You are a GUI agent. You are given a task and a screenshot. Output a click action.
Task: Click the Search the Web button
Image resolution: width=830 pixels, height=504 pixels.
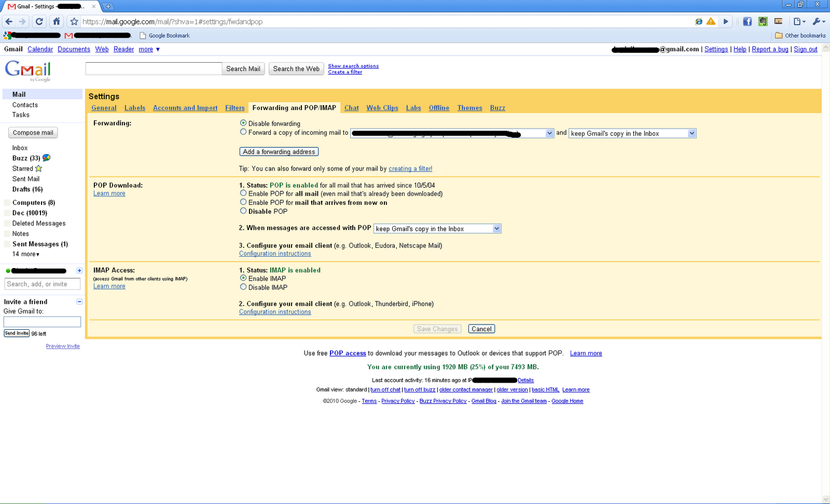(x=296, y=68)
